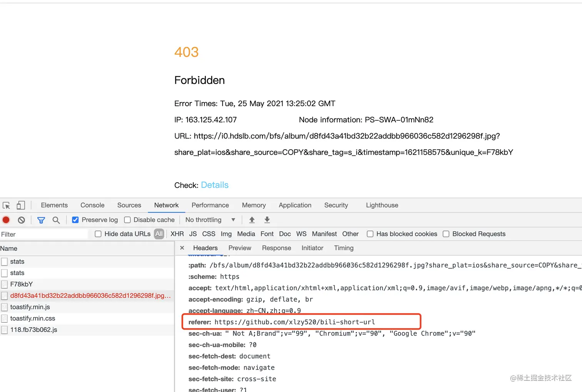Select the F78kbY request row
The height and width of the screenshot is (392, 582).
click(87, 284)
